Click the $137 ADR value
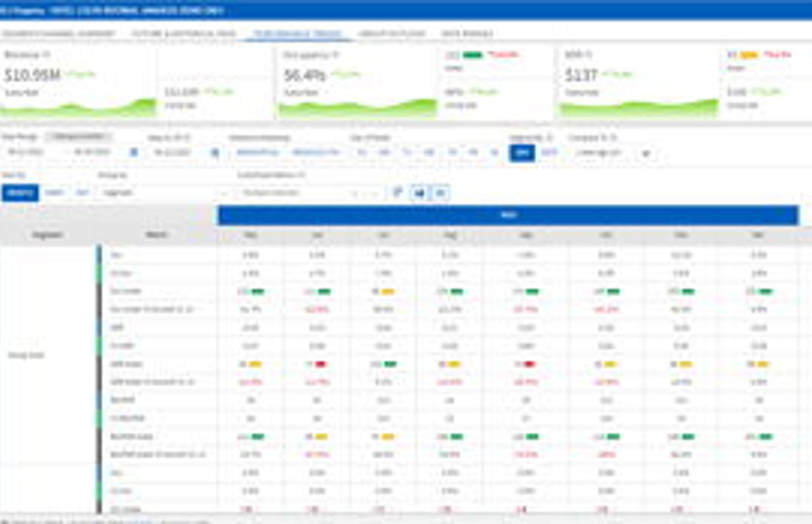The width and height of the screenshot is (812, 524). [x=582, y=75]
